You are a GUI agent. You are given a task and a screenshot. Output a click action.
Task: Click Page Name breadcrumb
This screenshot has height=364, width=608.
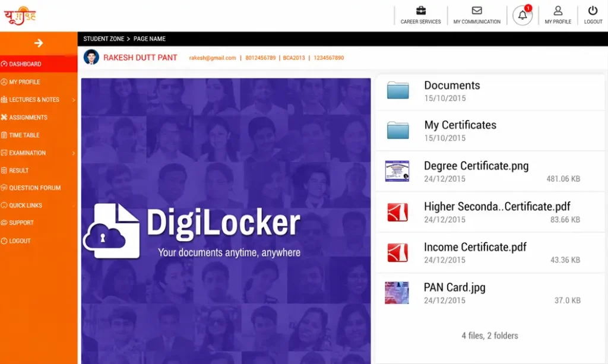coord(149,39)
